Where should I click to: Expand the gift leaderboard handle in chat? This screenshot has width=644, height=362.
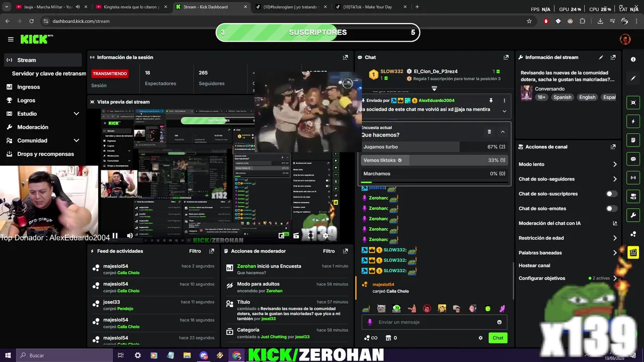pyautogui.click(x=434, y=88)
